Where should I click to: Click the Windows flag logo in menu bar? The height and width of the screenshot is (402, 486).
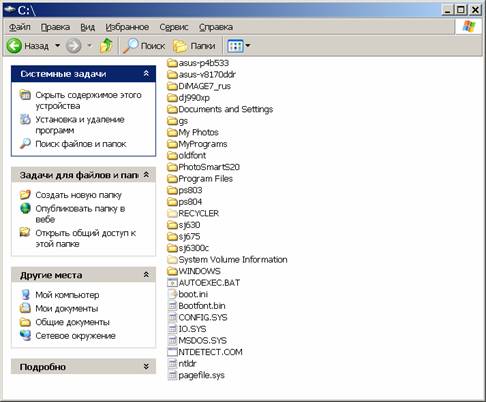469,26
